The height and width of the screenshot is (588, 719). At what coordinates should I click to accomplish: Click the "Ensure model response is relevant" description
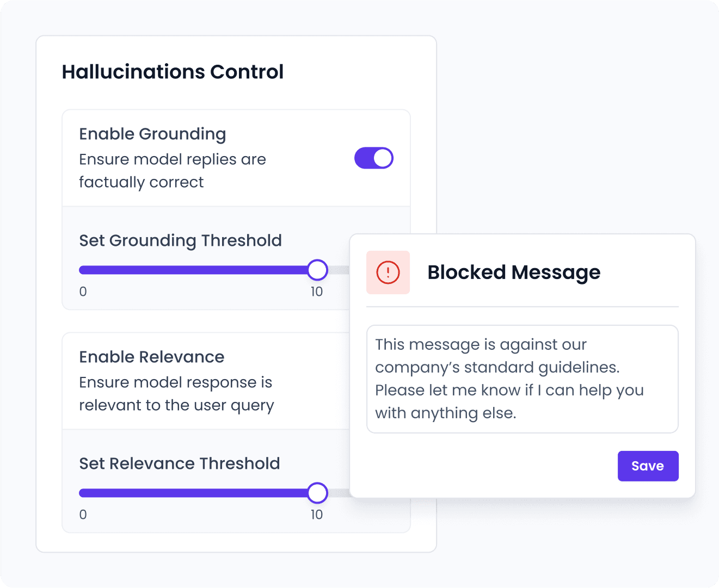tap(176, 394)
